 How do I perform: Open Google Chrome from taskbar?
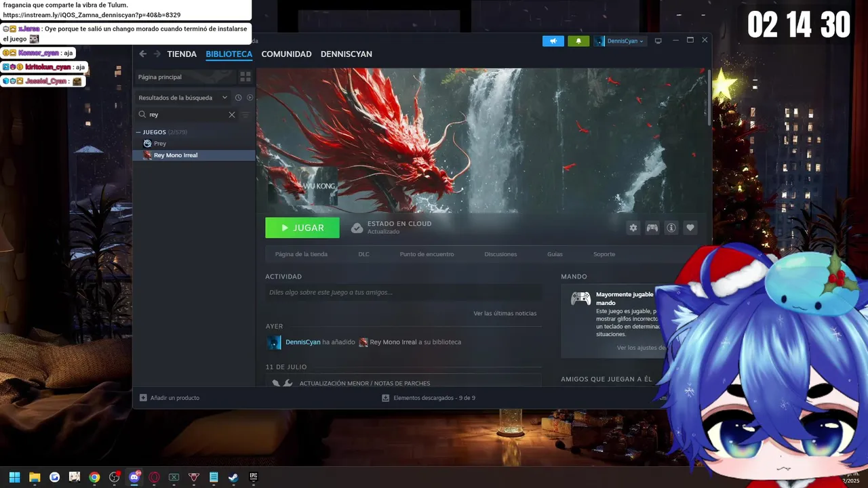point(94,477)
